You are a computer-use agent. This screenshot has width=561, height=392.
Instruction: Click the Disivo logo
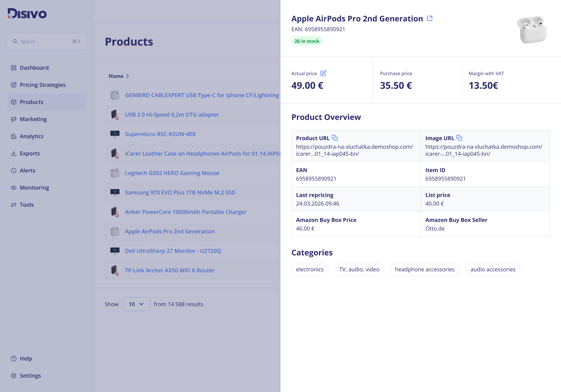[27, 13]
